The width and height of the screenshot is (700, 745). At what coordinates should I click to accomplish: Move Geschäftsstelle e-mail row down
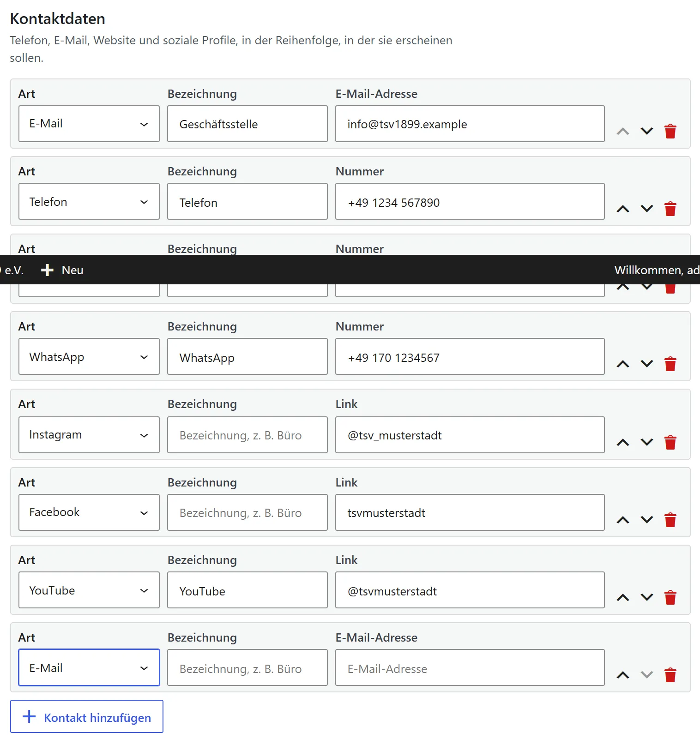(647, 131)
